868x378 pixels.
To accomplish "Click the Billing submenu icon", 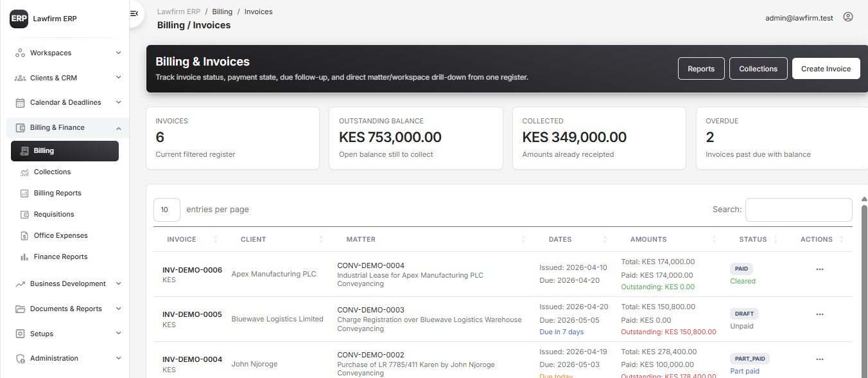I will (x=24, y=151).
